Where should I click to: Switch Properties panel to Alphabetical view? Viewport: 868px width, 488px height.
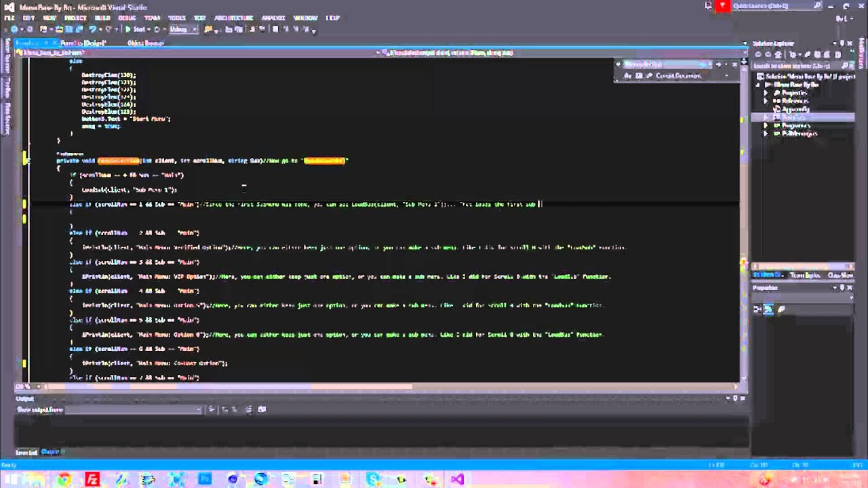pyautogui.click(x=768, y=309)
